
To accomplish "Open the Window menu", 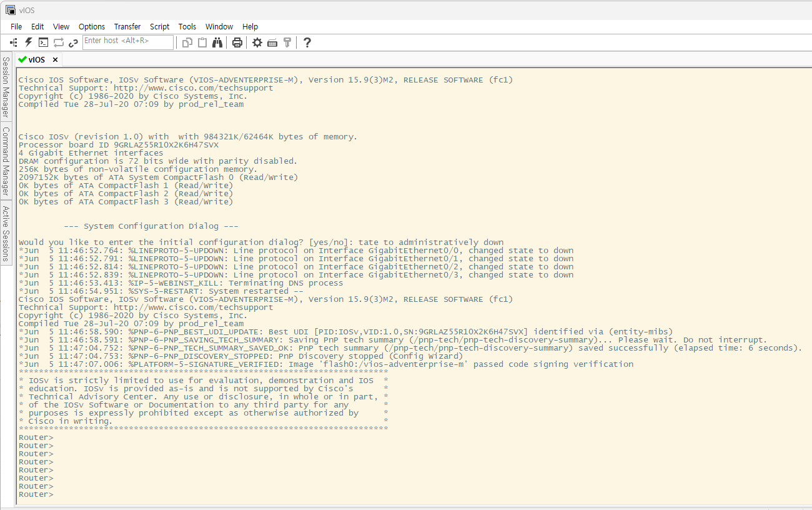I will pyautogui.click(x=219, y=26).
